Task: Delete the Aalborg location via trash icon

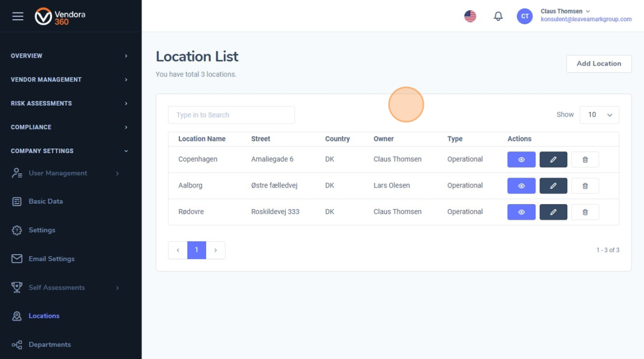Action: coord(585,186)
